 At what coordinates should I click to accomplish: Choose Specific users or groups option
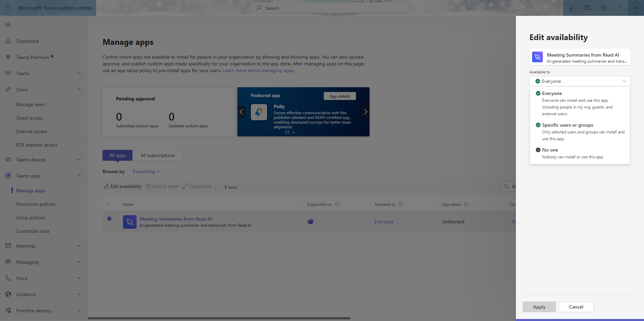[x=580, y=132]
